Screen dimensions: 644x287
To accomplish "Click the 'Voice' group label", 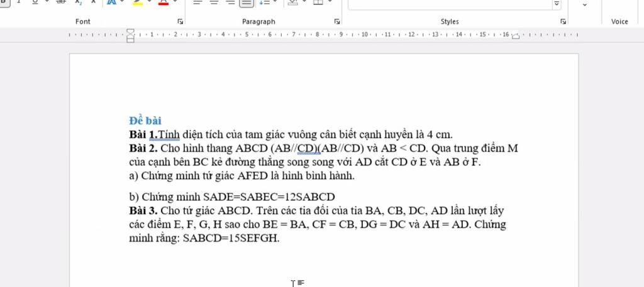I will (x=619, y=22).
